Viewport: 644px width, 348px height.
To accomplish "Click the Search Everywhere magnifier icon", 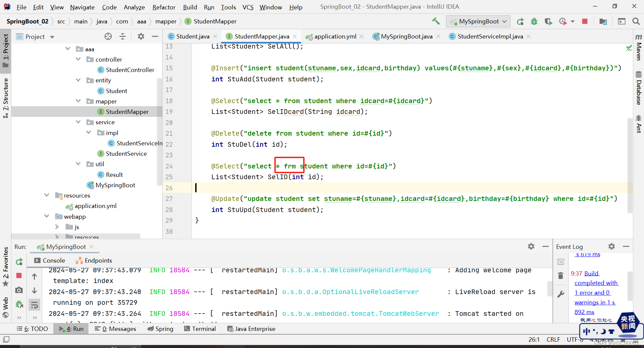I will pyautogui.click(x=636, y=21).
